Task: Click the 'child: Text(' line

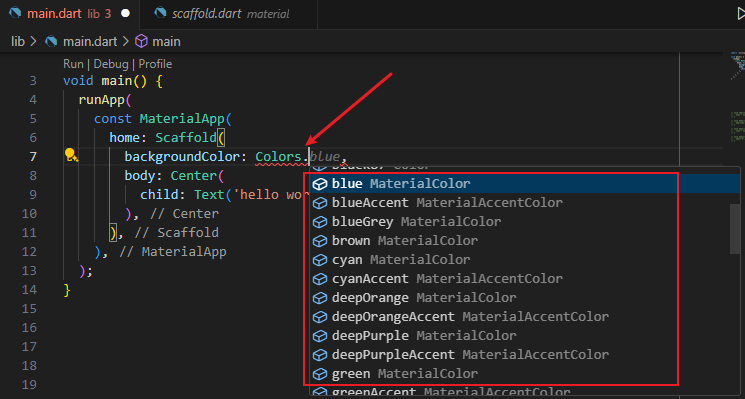Action: [225, 195]
